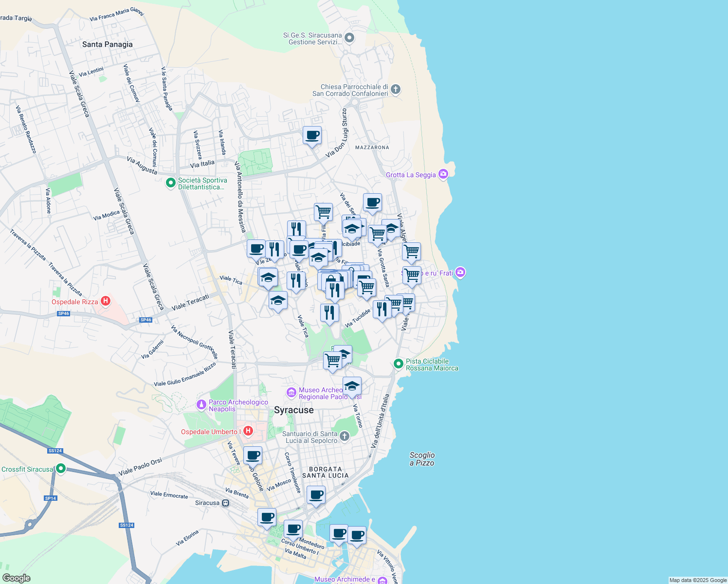Open the Società Sportiva Dilettantistica green pin
The image size is (728, 584).
[x=170, y=183]
